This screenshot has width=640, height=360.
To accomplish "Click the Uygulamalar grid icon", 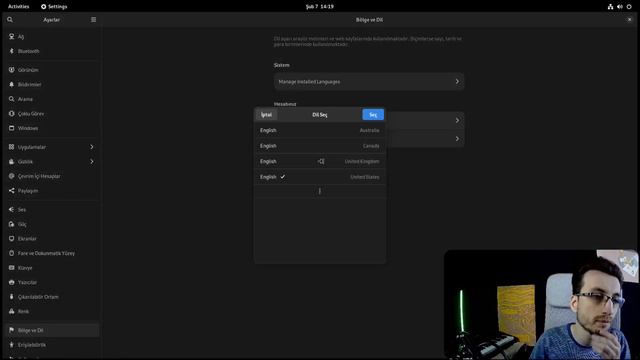I will tap(11, 147).
